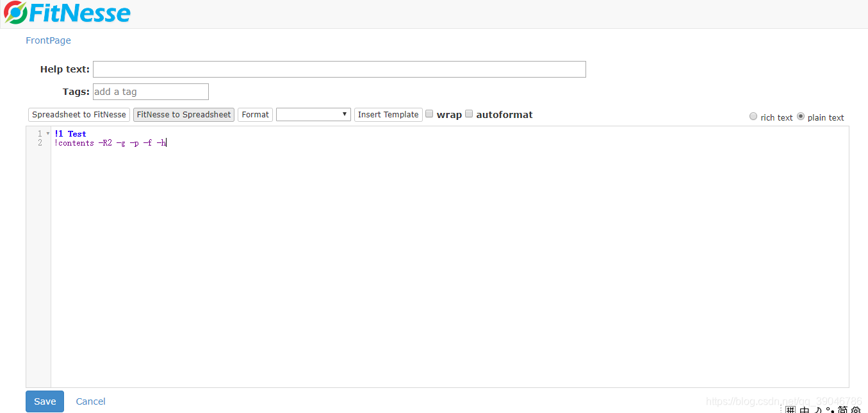Open the FrontPage breadcrumb link
868x413 pixels.
(x=48, y=40)
